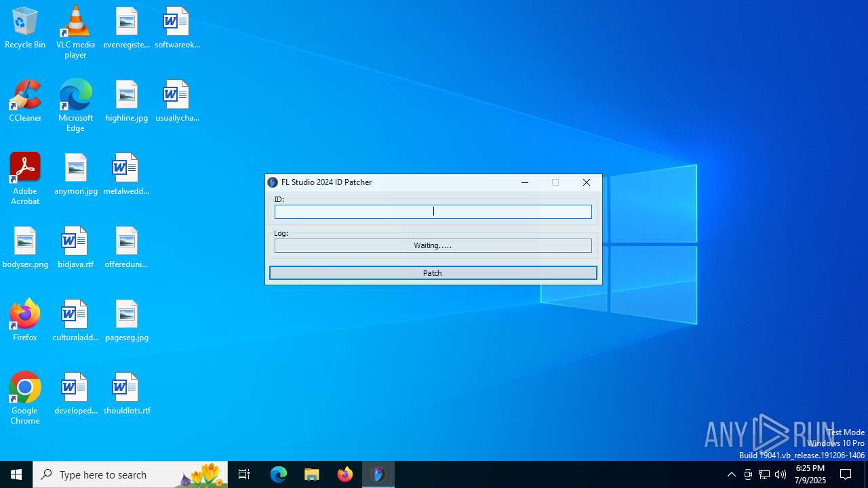Select the highline.jpg file icon
The image size is (868, 488).
pyautogui.click(x=127, y=102)
